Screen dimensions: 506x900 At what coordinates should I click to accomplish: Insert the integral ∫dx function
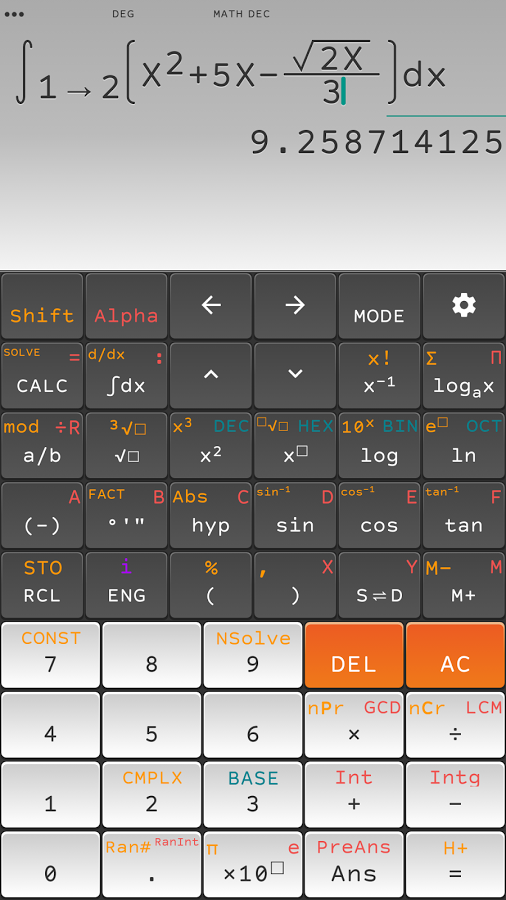tap(126, 375)
